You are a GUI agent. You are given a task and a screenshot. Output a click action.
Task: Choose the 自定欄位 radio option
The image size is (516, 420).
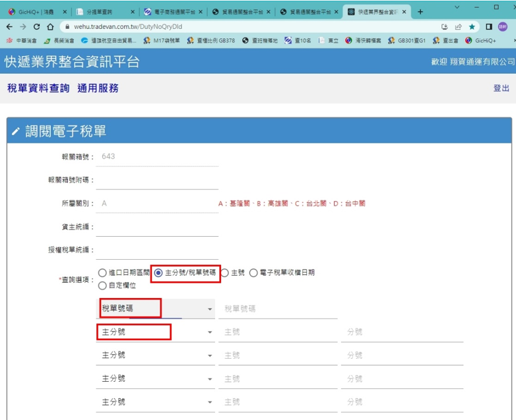click(102, 285)
